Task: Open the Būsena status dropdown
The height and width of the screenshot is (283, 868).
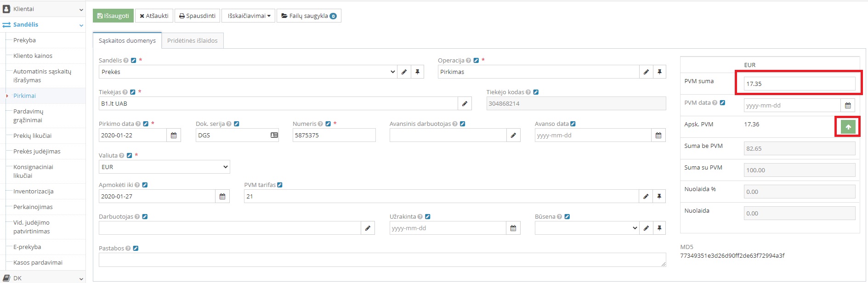Action: pyautogui.click(x=586, y=228)
